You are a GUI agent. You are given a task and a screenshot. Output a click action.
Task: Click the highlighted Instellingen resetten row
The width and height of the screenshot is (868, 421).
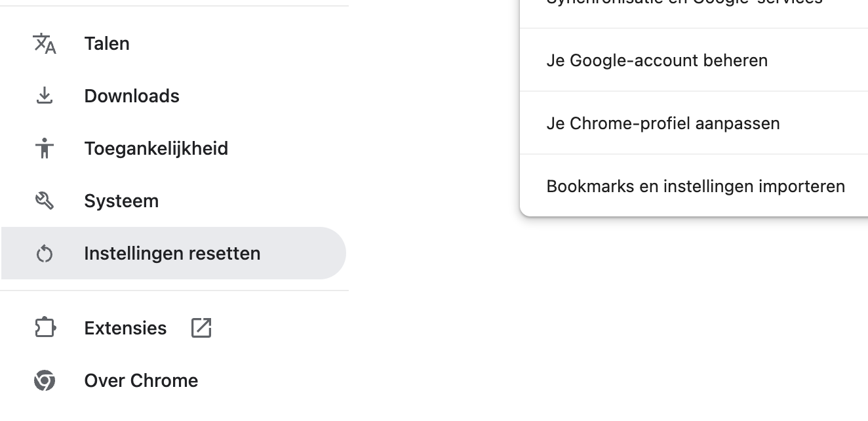172,252
